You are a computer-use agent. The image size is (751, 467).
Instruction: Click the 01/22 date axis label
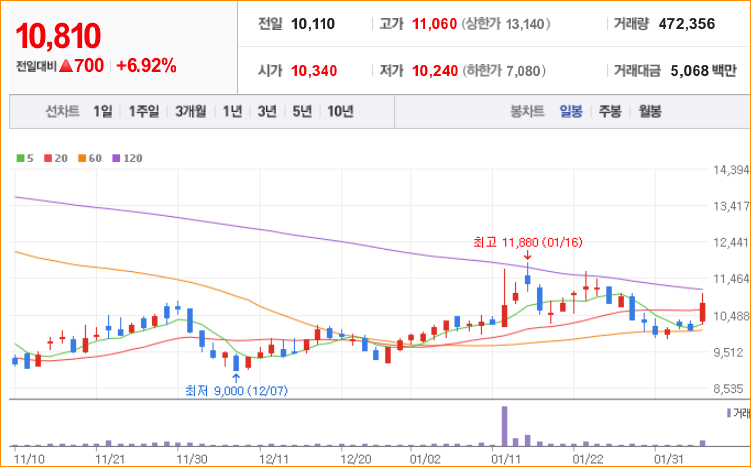pos(588,459)
